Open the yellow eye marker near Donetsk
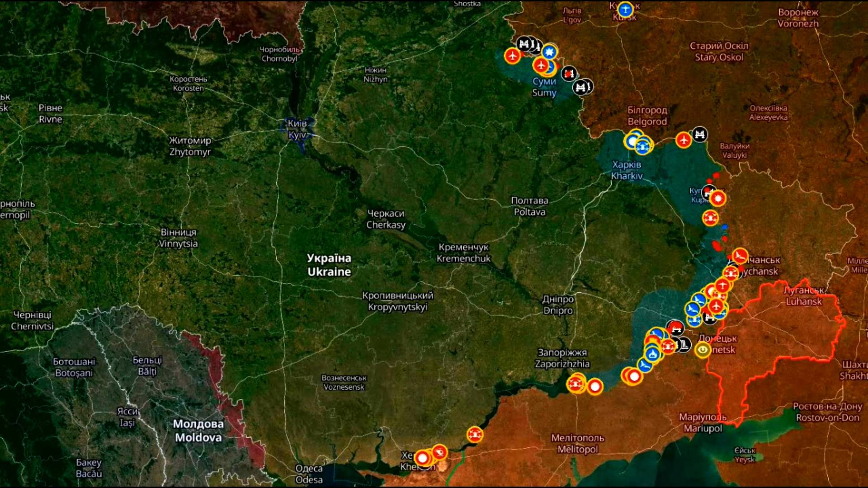 (703, 350)
